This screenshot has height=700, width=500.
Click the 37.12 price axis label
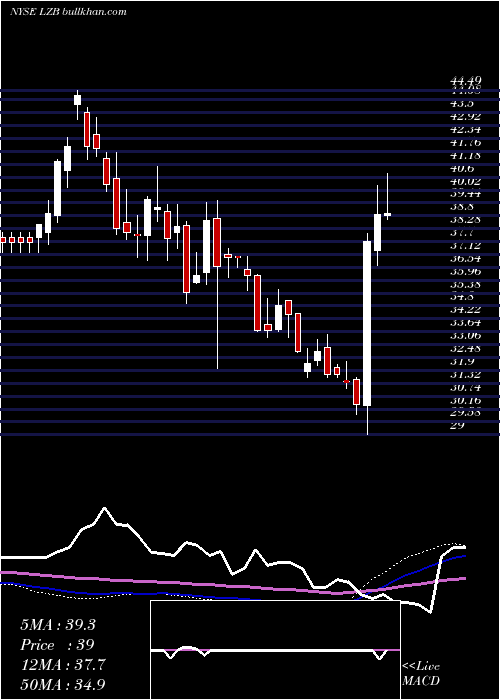(466, 246)
